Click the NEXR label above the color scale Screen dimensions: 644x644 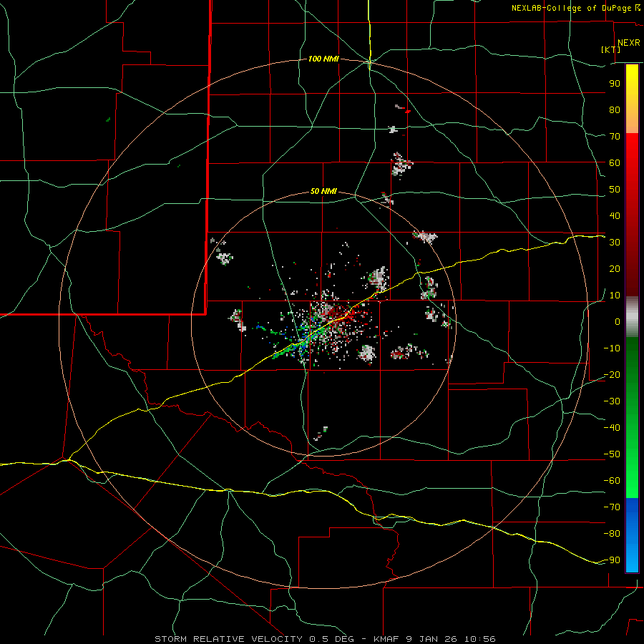tap(628, 43)
